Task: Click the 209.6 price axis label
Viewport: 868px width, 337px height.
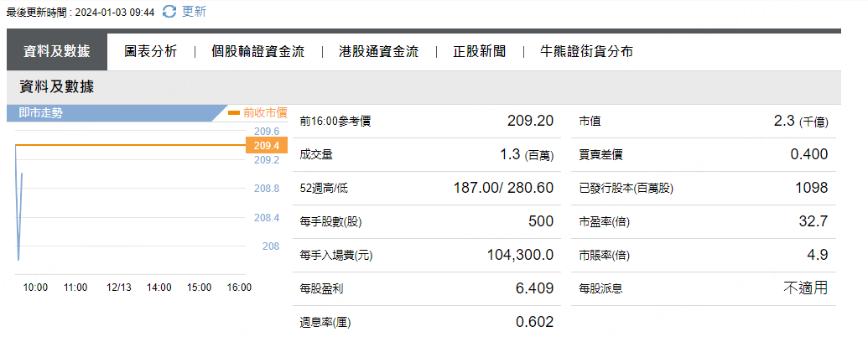Action: (266, 131)
